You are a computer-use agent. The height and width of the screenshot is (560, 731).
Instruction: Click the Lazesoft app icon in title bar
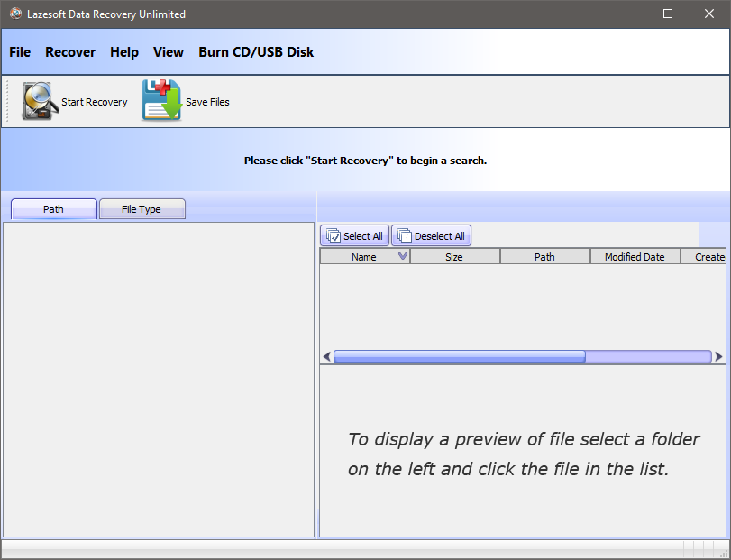[15, 14]
